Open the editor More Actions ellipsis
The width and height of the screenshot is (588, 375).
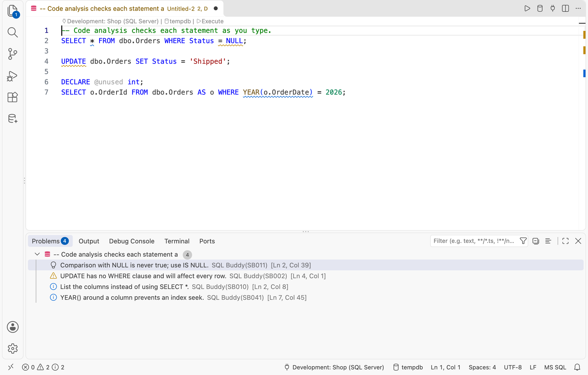coord(578,8)
